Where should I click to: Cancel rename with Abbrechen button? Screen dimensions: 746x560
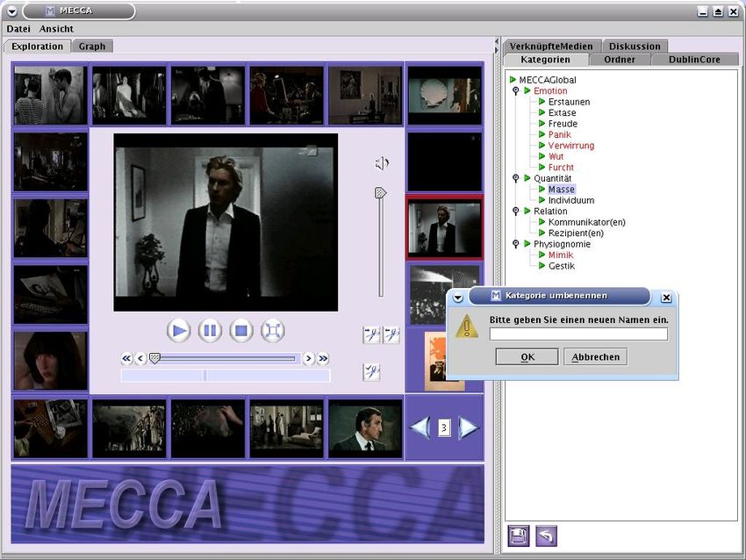click(x=596, y=357)
